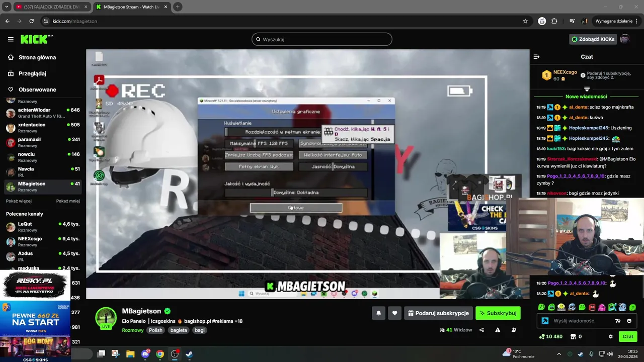The width and height of the screenshot is (644, 362).
Task: Click the bagieta tag
Action: point(179,330)
